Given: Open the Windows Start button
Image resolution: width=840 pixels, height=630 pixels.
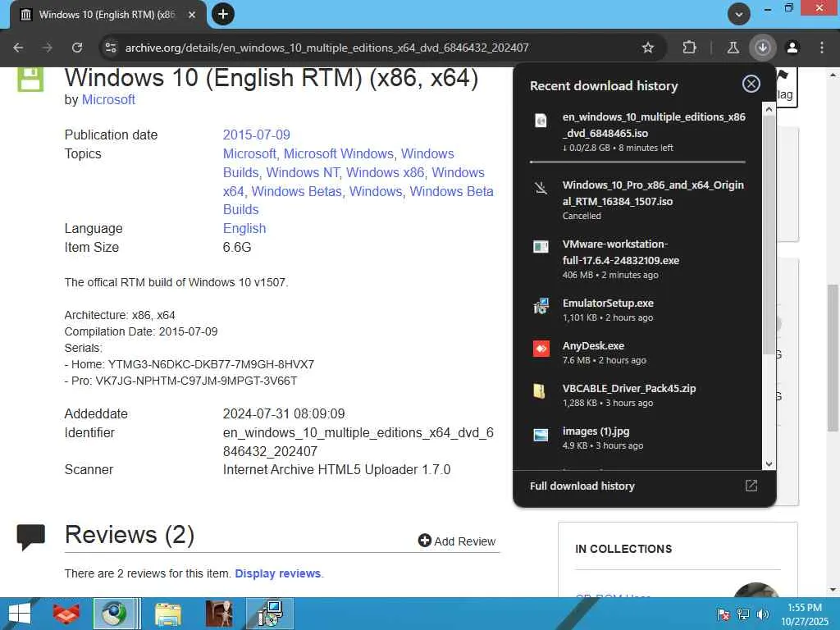Looking at the screenshot, I should (20, 614).
